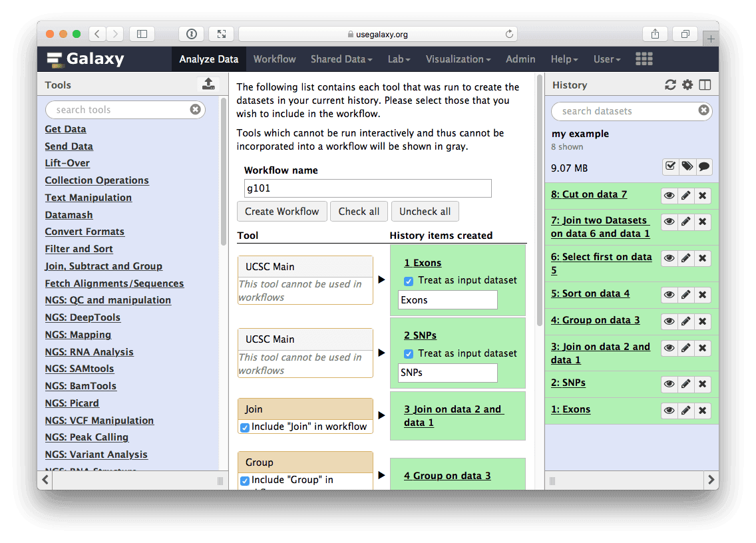Click the upload data icon above Tools panel

pyautogui.click(x=208, y=84)
